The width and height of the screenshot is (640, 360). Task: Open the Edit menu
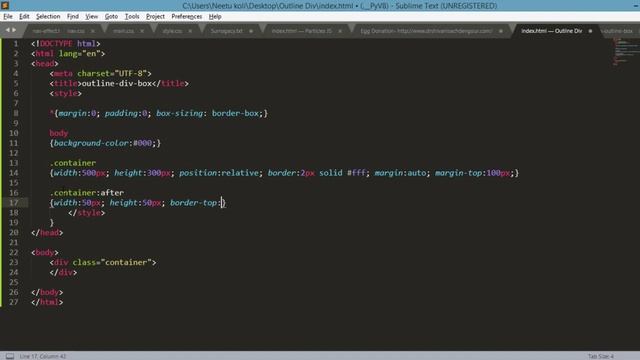pos(24,16)
